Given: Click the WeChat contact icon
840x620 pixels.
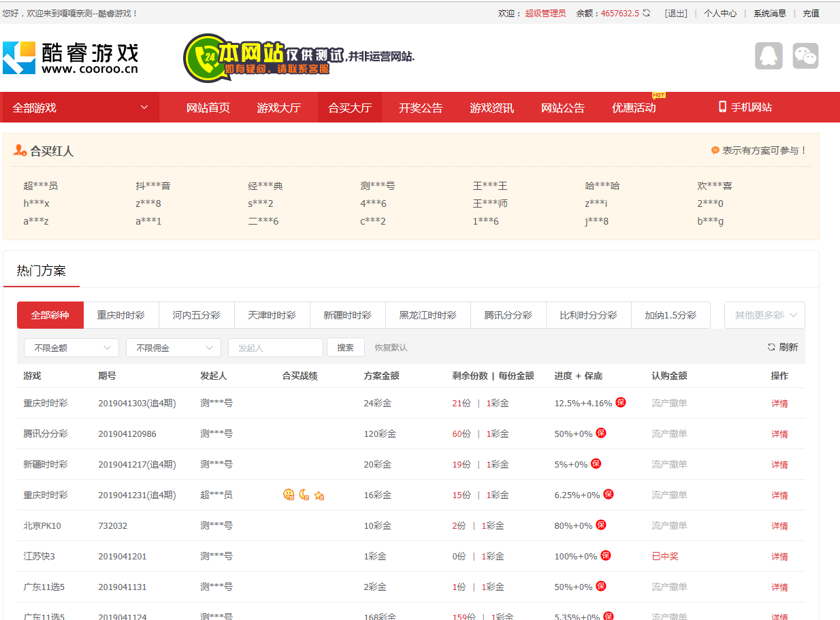Looking at the screenshot, I should [805, 56].
